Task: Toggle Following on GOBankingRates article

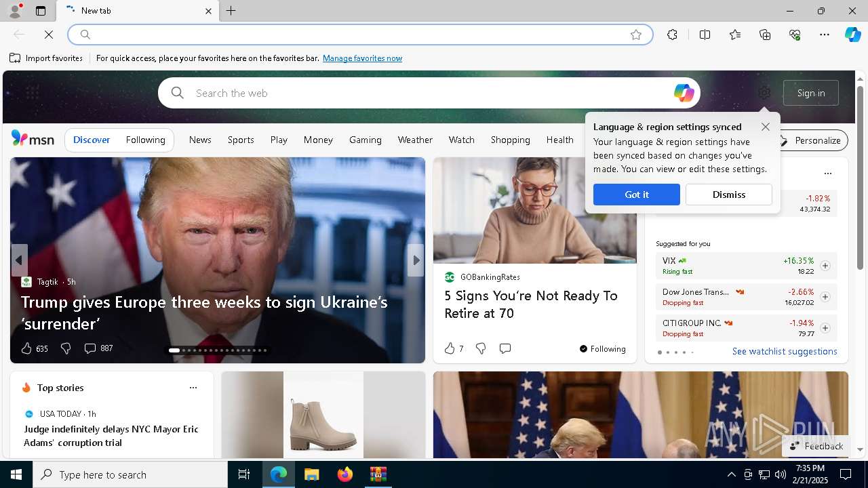Action: (x=602, y=349)
